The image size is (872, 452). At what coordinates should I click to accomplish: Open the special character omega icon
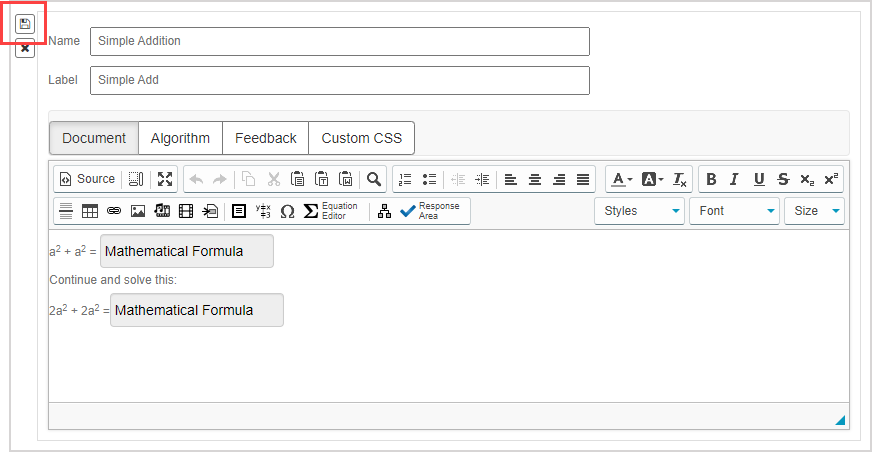pyautogui.click(x=287, y=211)
